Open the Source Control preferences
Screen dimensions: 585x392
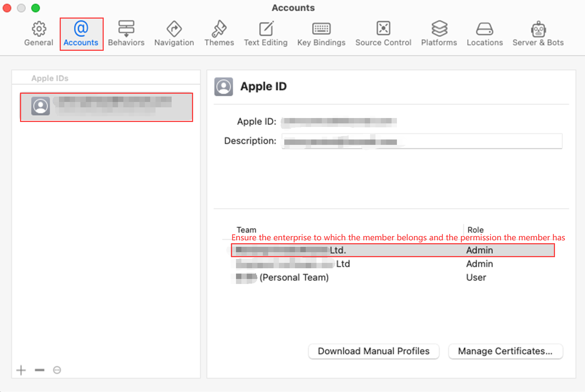383,33
